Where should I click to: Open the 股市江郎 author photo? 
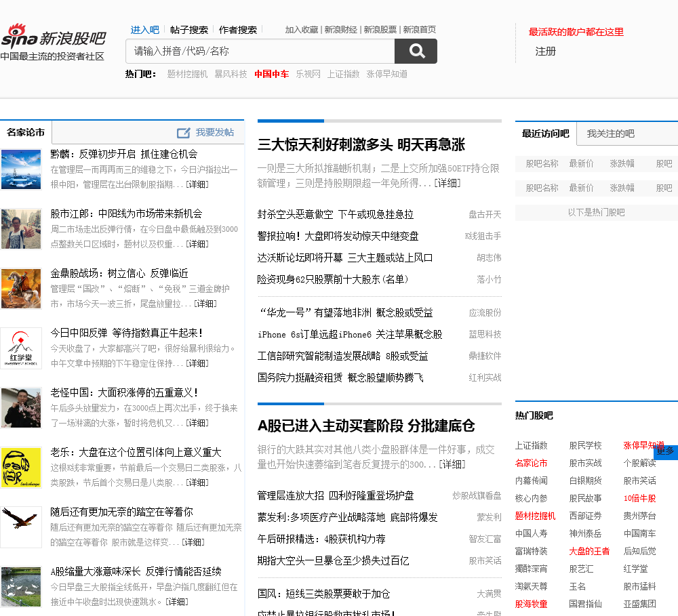(21, 229)
